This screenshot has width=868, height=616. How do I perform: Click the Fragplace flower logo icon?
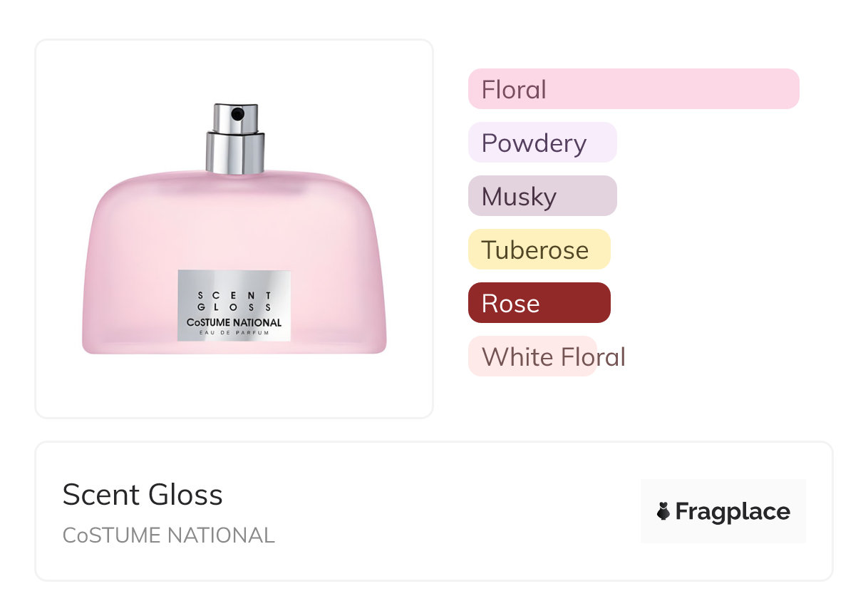[x=663, y=511]
